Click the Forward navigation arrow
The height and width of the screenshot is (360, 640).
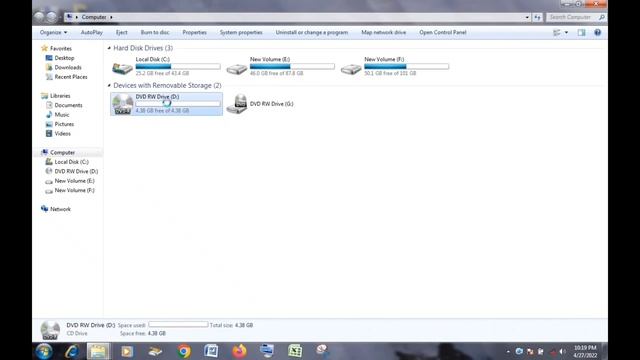click(x=52, y=17)
